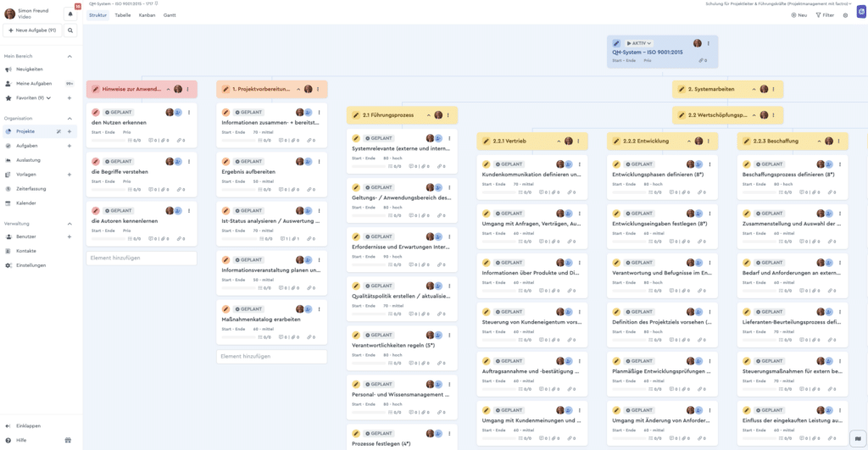868x450 pixels.
Task: Click pencil icon on 'Ergebnis aufbereiten' card
Action: coord(225,162)
